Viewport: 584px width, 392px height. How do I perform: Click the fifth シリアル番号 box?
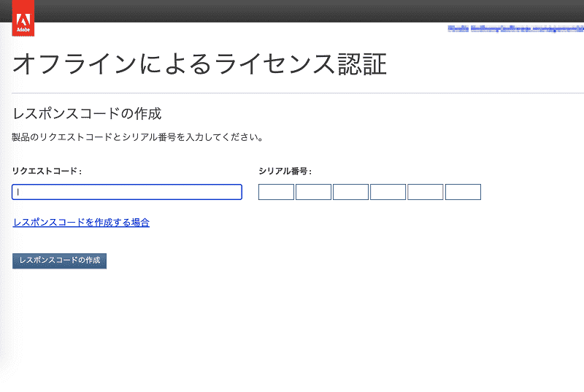click(x=426, y=192)
